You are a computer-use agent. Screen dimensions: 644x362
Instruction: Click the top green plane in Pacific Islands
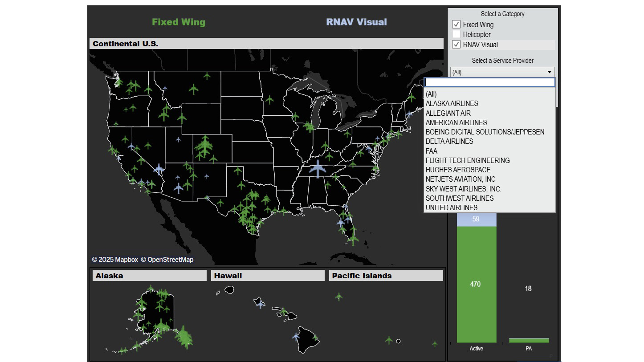tap(339, 296)
